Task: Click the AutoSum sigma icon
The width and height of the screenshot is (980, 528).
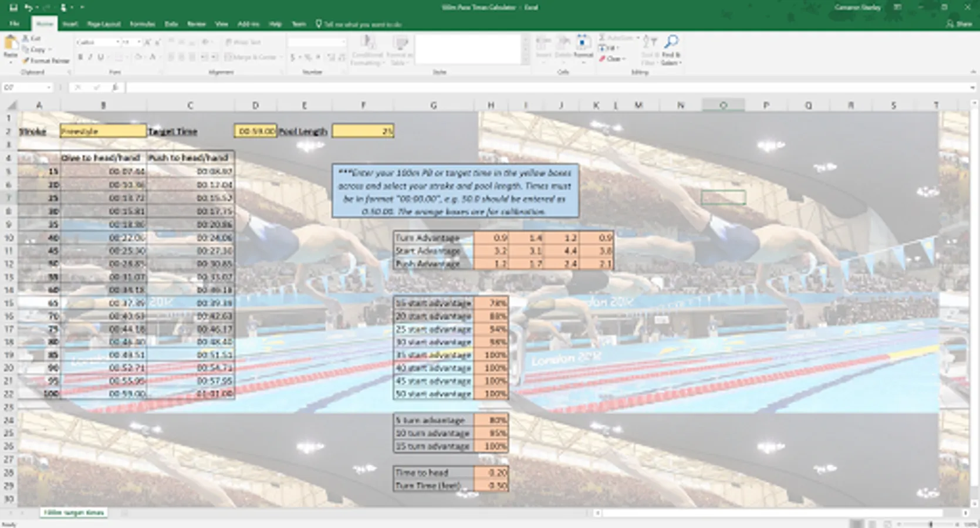Action: (x=602, y=38)
